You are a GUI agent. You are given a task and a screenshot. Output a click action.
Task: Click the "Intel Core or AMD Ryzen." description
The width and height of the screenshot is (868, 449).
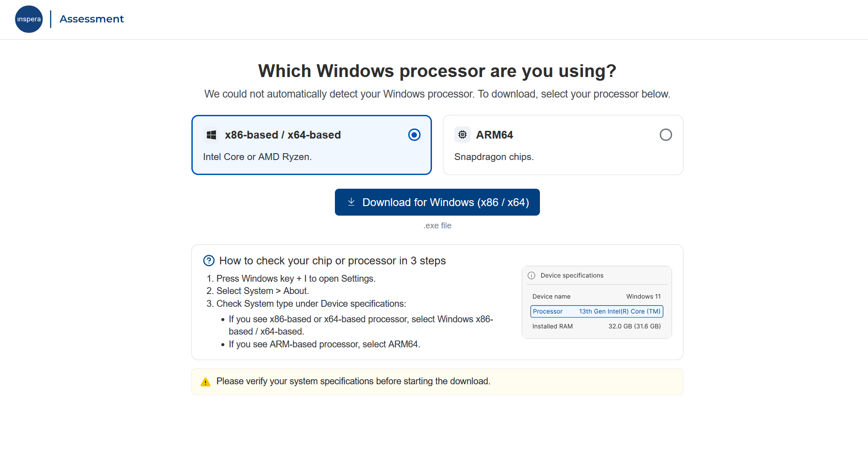coord(257,157)
